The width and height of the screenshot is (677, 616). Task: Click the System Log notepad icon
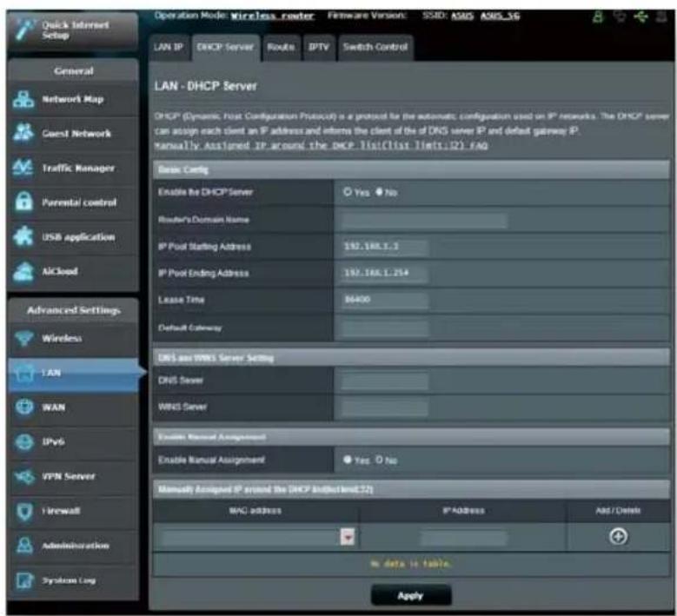click(24, 580)
